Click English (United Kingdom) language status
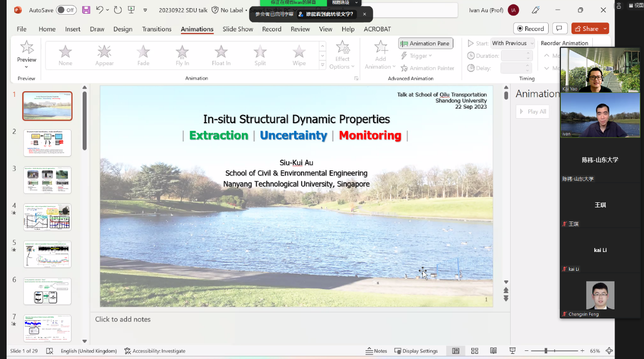The image size is (644, 359). tap(89, 351)
